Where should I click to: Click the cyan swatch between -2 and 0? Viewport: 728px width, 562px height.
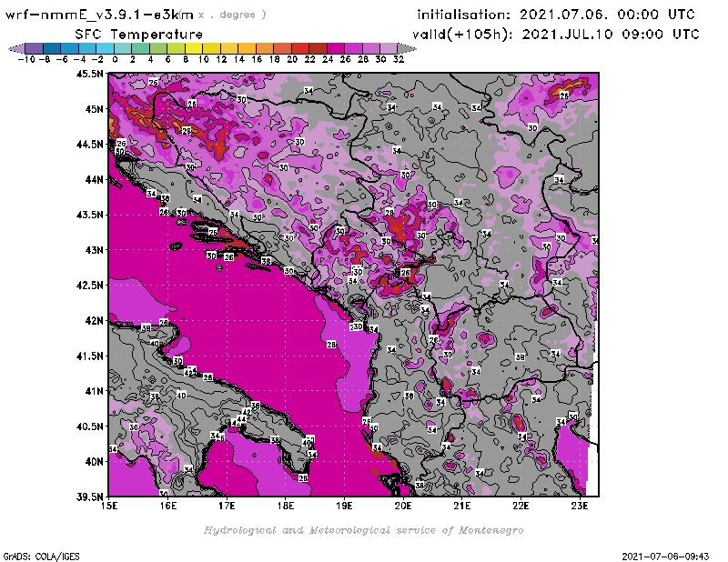coord(105,48)
